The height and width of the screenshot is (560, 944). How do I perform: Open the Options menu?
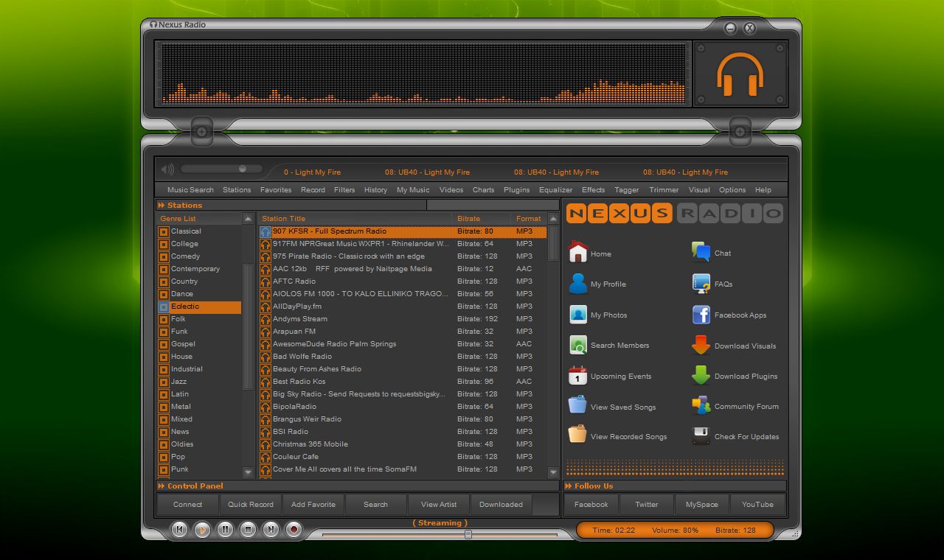tap(732, 189)
